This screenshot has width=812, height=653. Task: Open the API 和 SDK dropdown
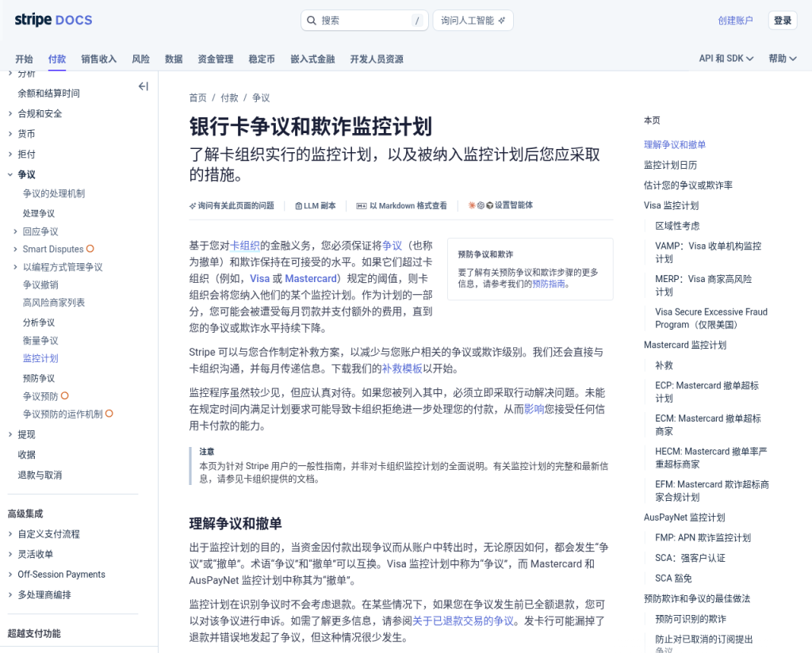click(726, 59)
